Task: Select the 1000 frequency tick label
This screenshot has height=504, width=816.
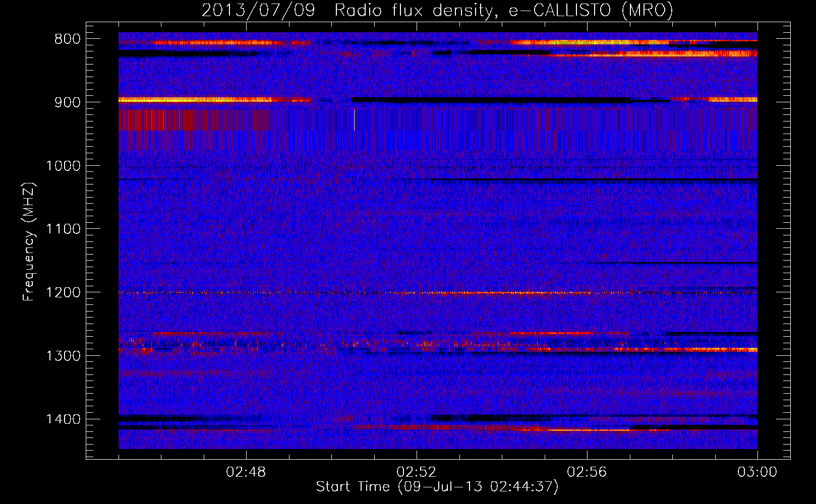Action: (x=63, y=166)
